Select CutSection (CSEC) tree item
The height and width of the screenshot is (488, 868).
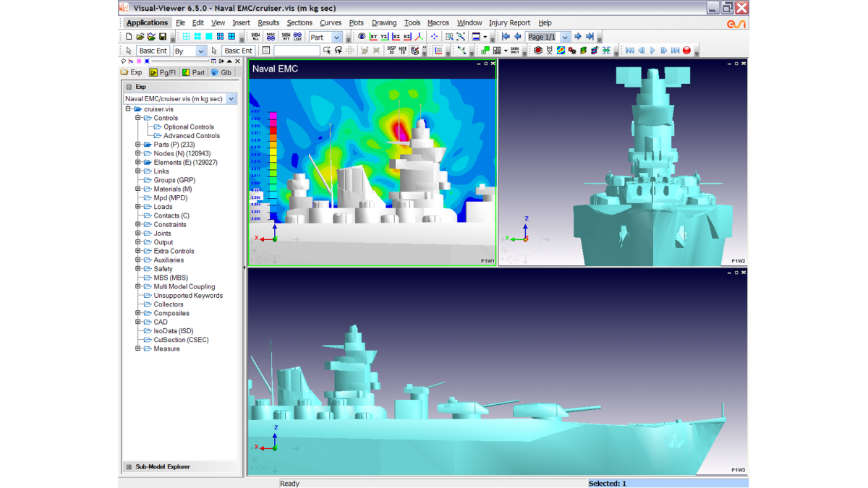point(181,340)
